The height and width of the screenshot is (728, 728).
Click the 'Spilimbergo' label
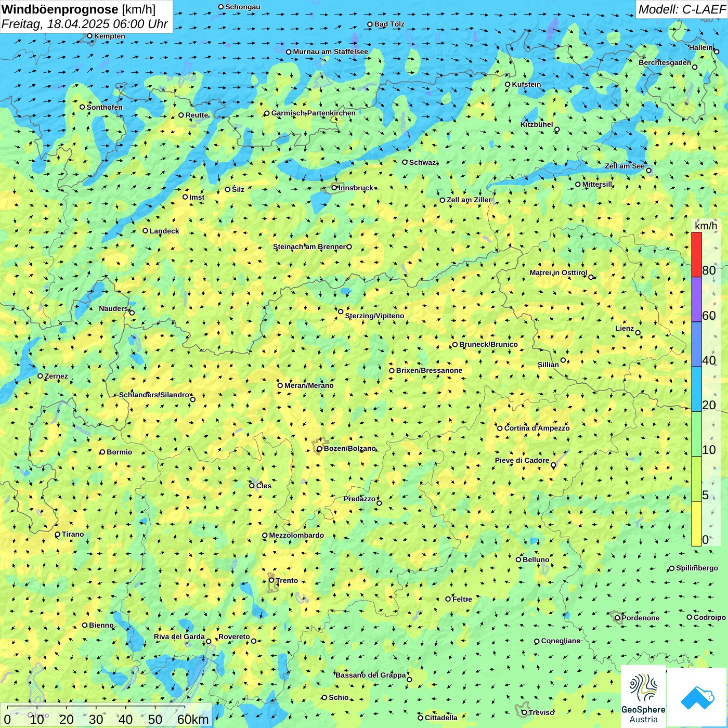697,568
